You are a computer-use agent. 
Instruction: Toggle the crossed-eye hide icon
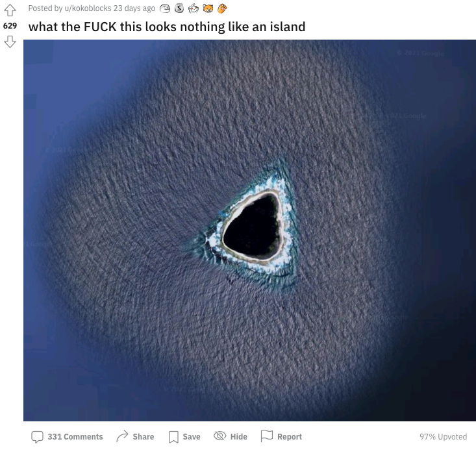pos(220,436)
